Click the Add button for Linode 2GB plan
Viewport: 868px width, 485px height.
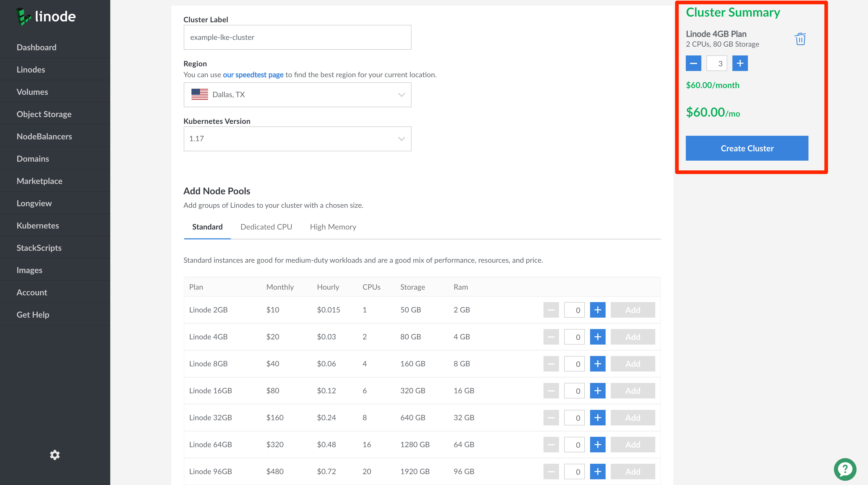pos(632,310)
